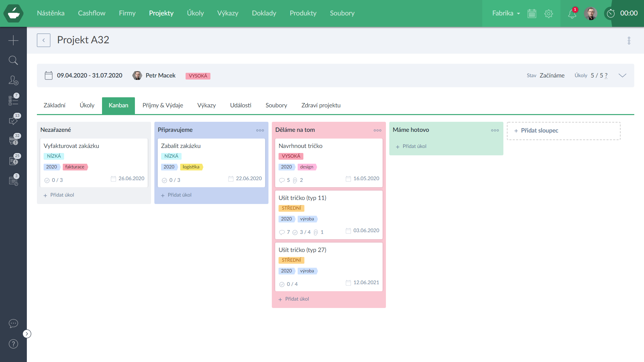Click the plus icon in left sidebar
Image resolution: width=644 pixels, height=362 pixels.
[13, 40]
